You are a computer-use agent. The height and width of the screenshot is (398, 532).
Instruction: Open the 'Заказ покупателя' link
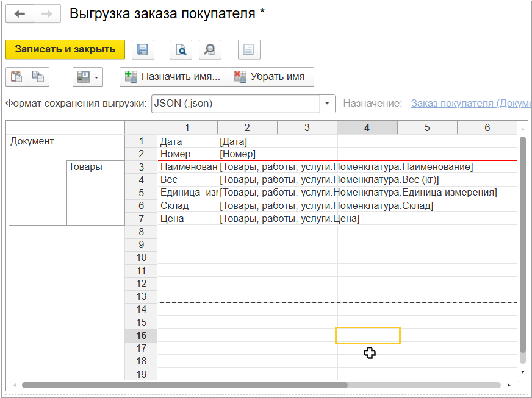[x=470, y=104]
